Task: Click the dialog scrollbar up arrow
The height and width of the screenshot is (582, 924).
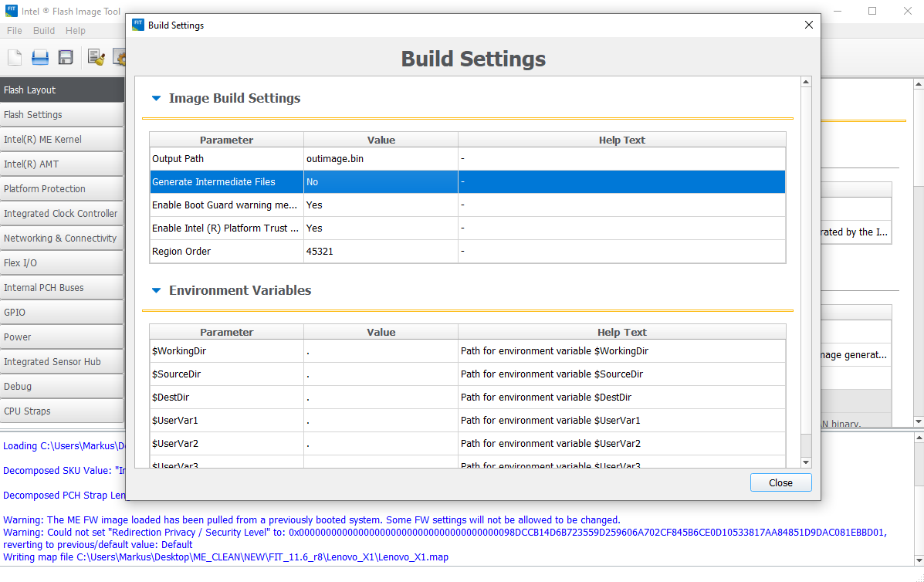Action: (806, 82)
